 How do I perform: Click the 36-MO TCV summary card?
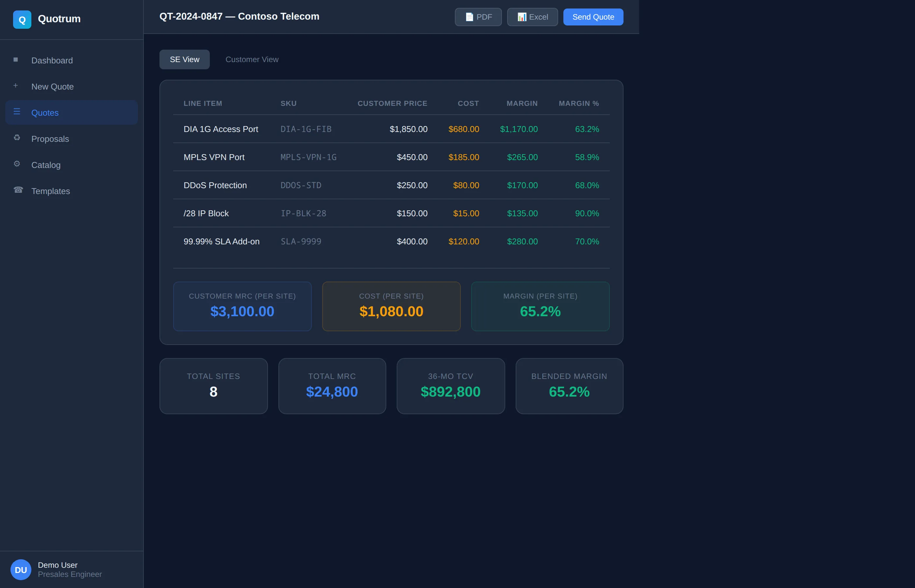450,386
